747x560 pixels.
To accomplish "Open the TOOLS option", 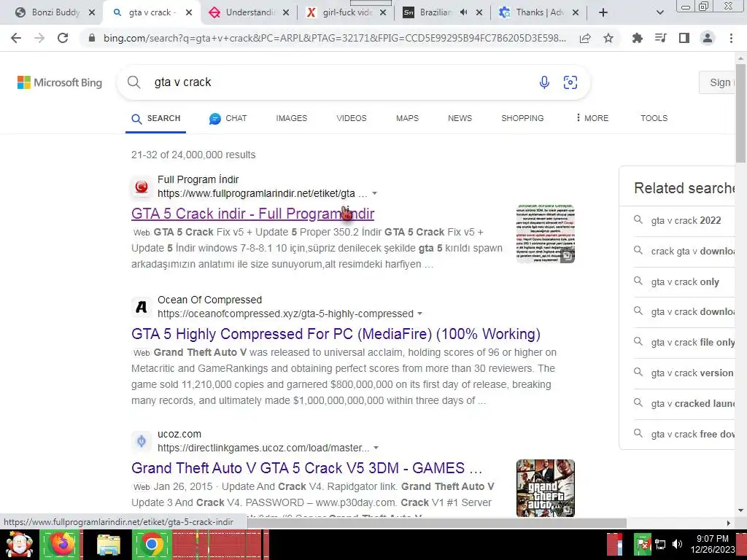I will [654, 118].
